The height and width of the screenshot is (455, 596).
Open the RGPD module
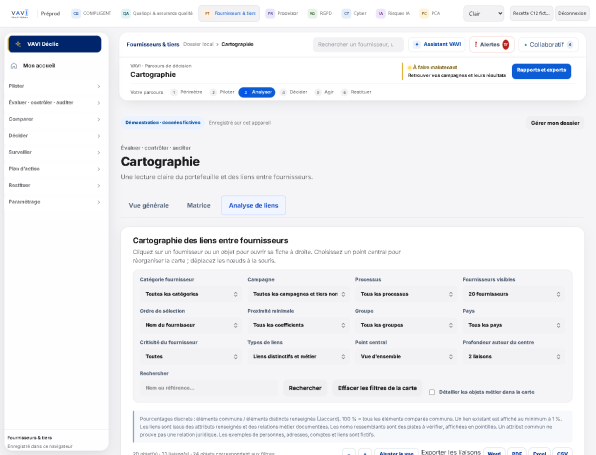pyautogui.click(x=320, y=13)
